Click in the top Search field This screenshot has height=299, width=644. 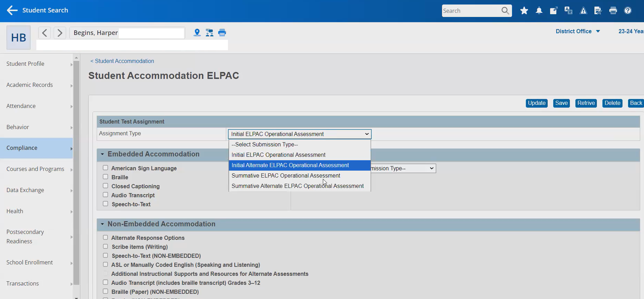470,11
